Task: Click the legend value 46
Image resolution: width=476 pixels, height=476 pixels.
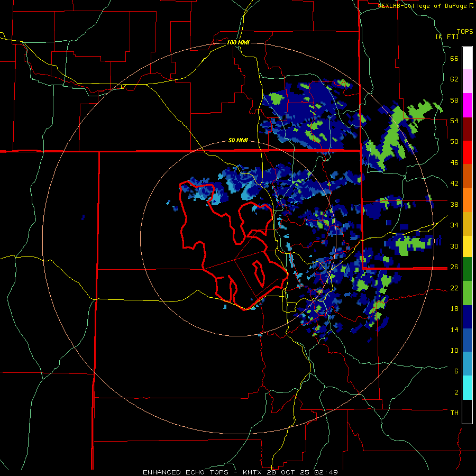Action: [x=454, y=163]
